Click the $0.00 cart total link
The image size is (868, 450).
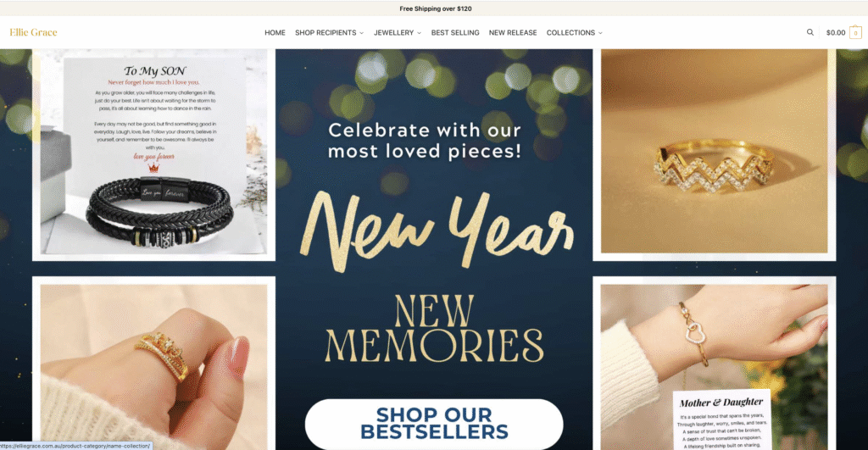coord(835,33)
